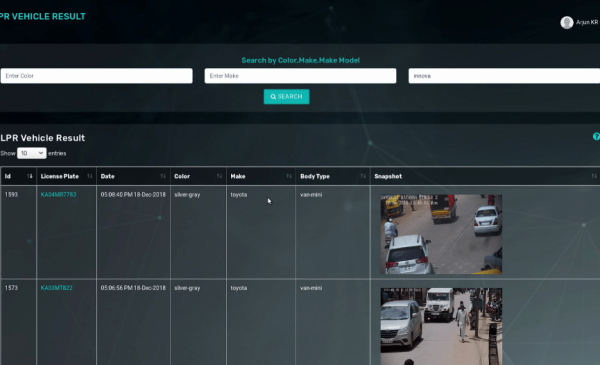Sort by Color column arrows
Screen dimensions: 600x365
(219, 176)
